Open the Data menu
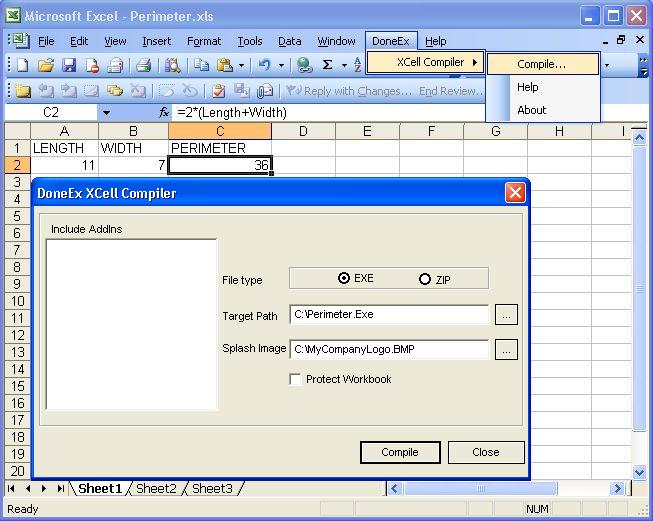This screenshot has width=653, height=521. 289,41
